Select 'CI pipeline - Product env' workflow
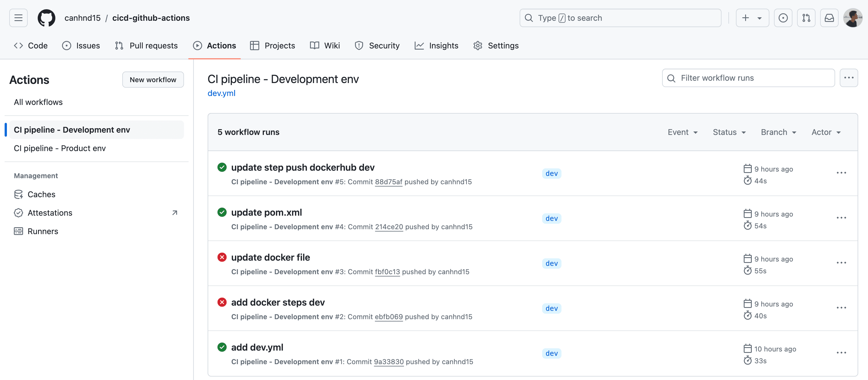Image resolution: width=868 pixels, height=380 pixels. pos(60,148)
